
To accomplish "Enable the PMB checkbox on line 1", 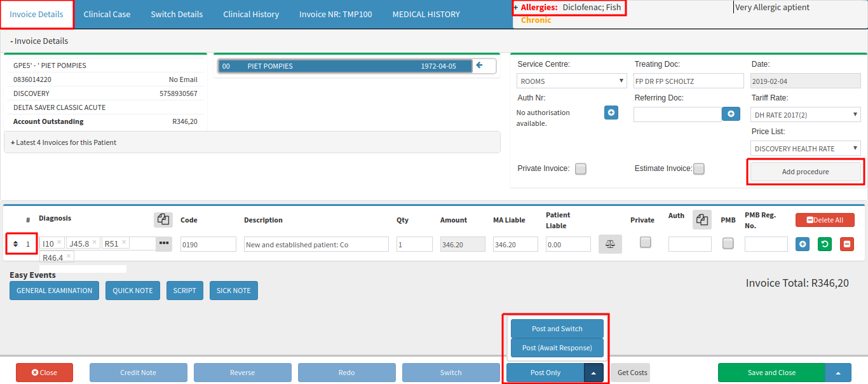I will tap(728, 243).
